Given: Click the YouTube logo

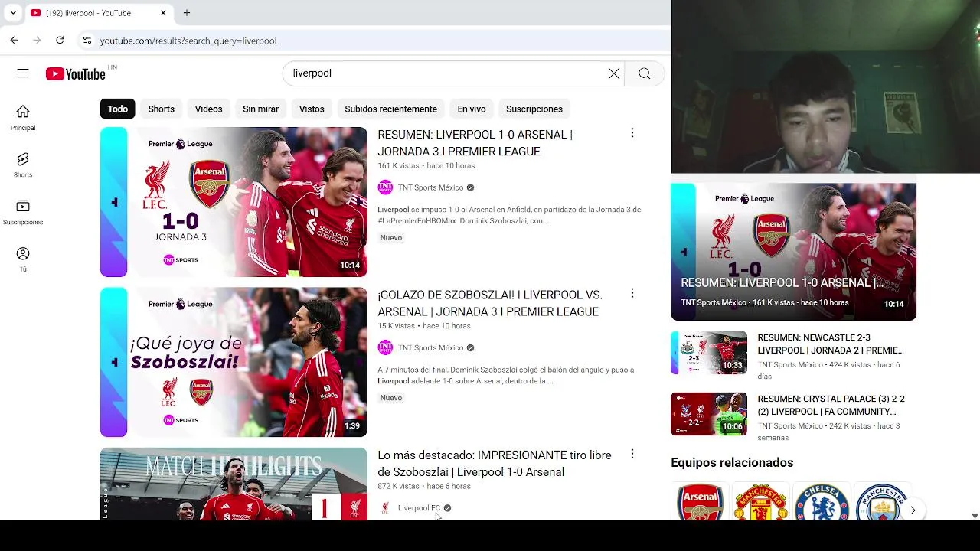Looking at the screenshot, I should point(75,74).
